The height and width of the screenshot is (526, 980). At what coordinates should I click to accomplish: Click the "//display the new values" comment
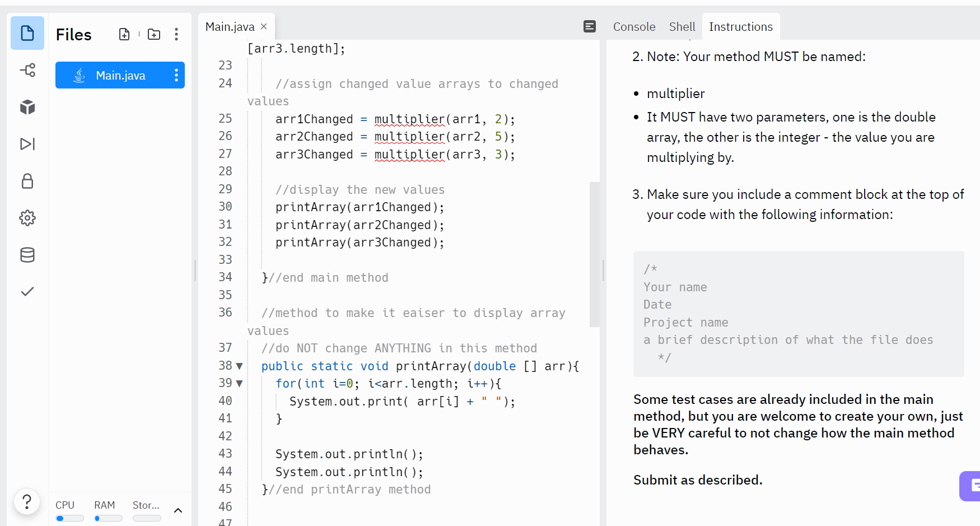click(x=360, y=190)
